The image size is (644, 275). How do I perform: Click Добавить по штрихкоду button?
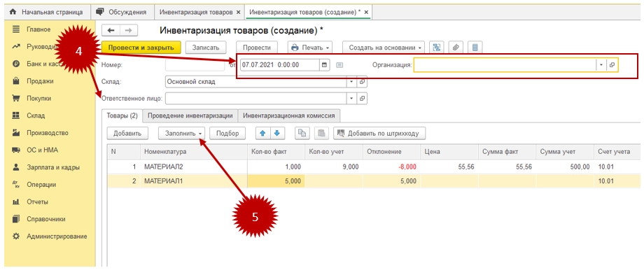tap(379, 133)
